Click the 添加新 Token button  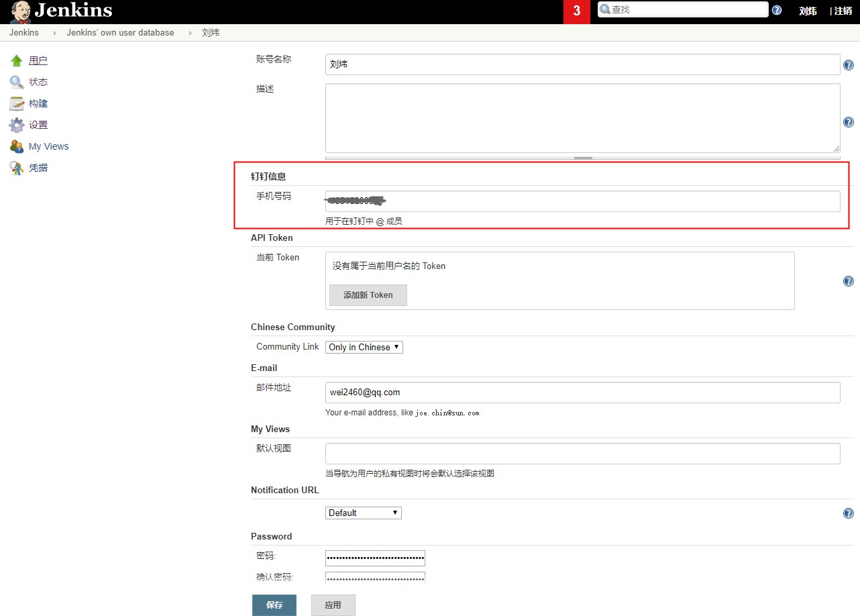click(368, 295)
